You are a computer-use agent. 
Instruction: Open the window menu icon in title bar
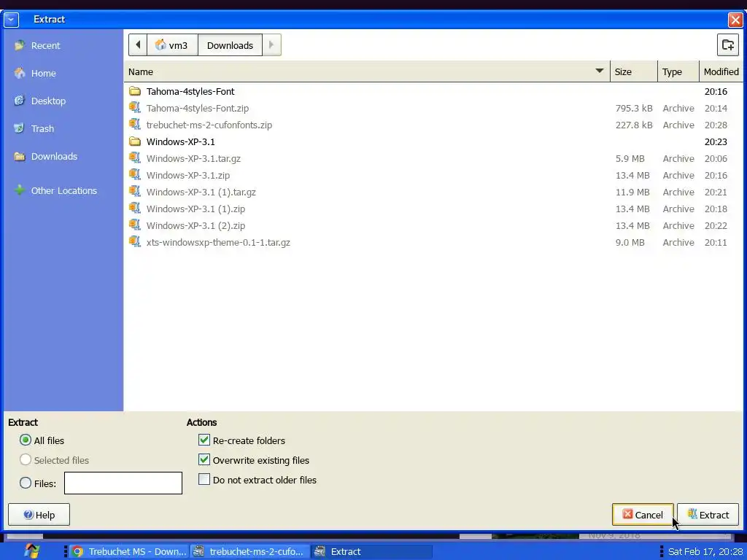[x=11, y=20]
